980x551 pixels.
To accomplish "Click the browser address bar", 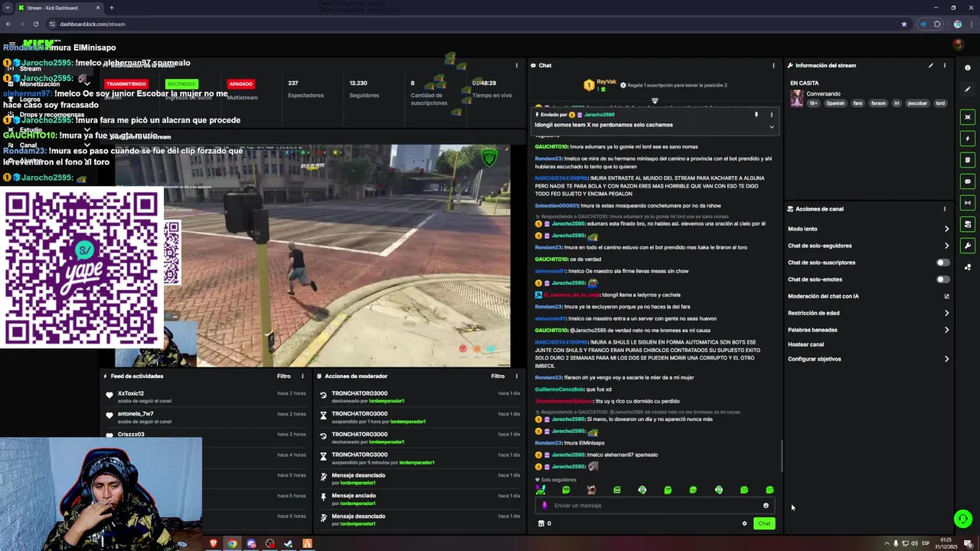I will tap(475, 24).
